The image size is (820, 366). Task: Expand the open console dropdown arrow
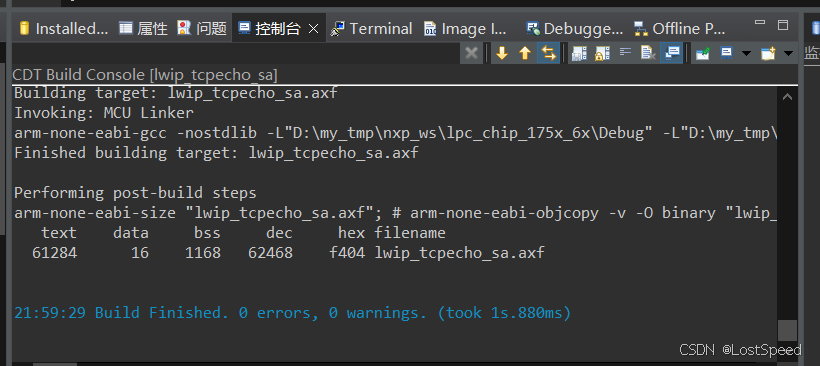[788, 53]
